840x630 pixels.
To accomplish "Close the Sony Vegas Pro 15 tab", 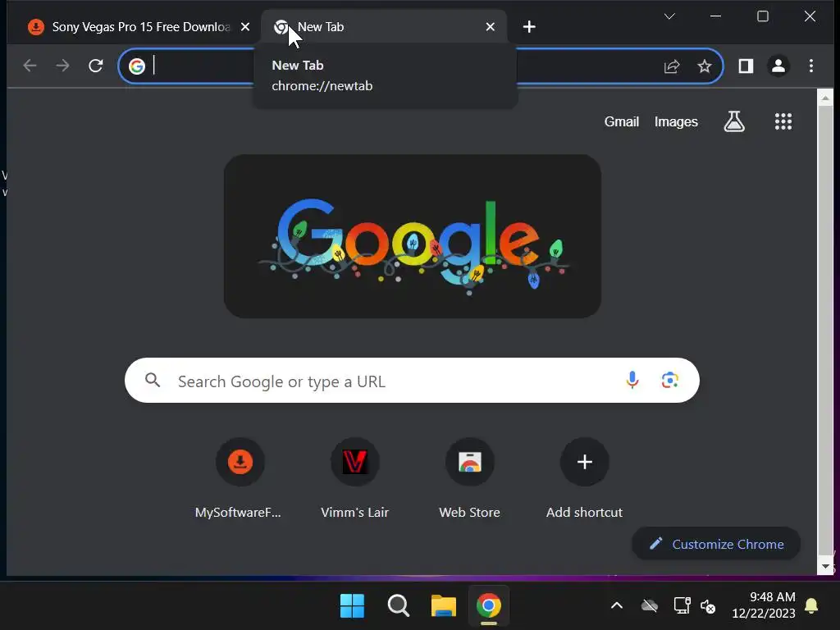I will 245,27.
